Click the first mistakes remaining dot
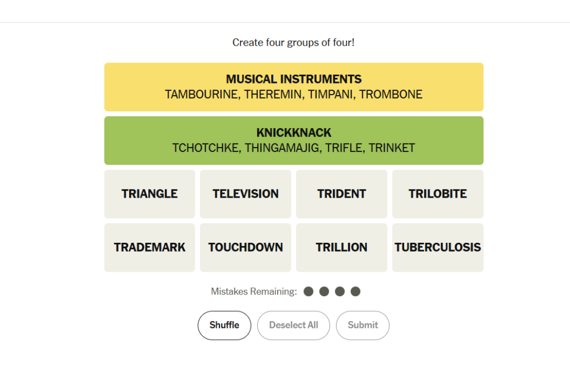The width and height of the screenshot is (570, 392). pyautogui.click(x=308, y=291)
